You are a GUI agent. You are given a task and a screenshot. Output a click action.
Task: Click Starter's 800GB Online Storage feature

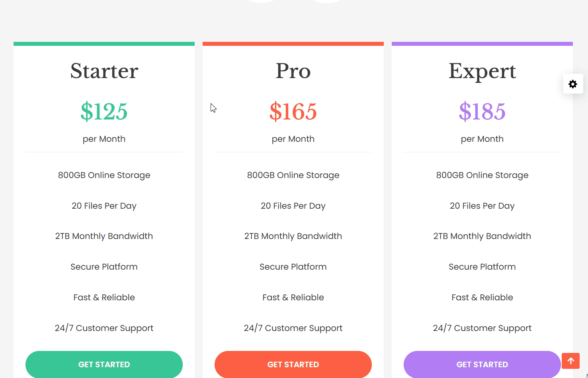pyautogui.click(x=104, y=175)
